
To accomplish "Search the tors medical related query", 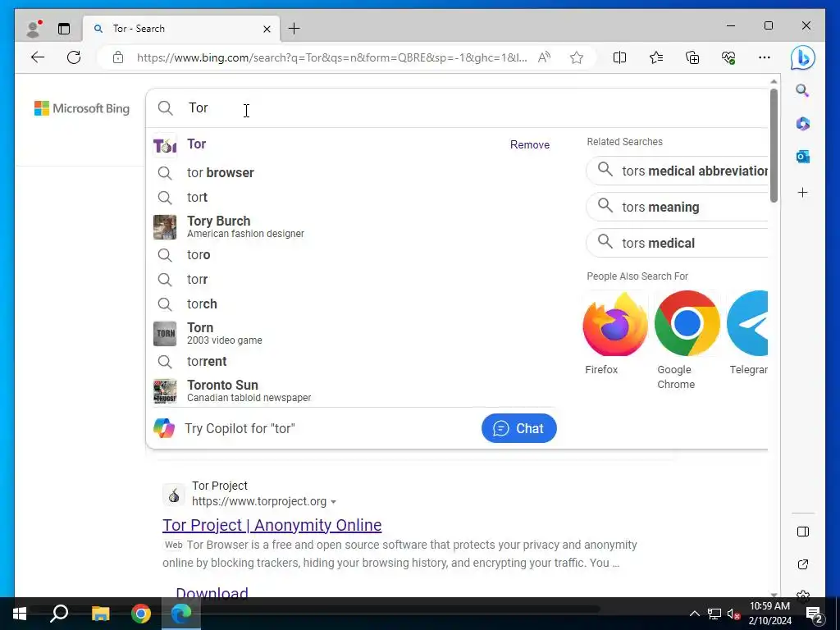I will point(678,243).
